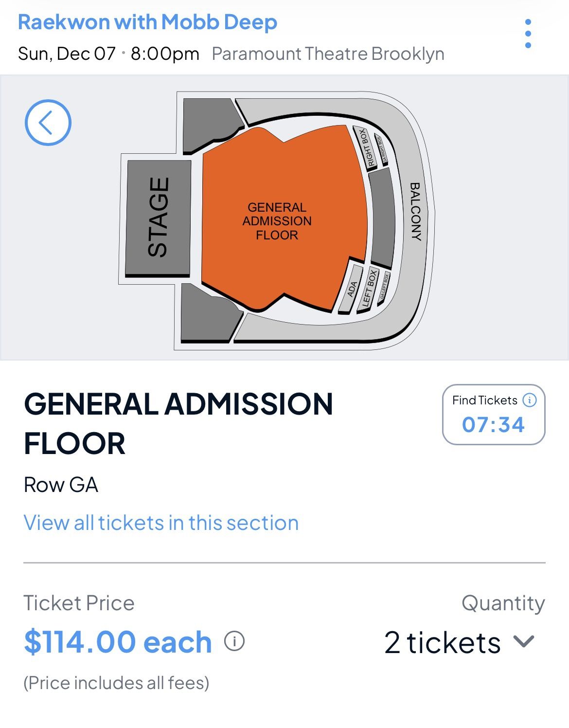Viewport: 569px width, 728px height.
Task: Click the Left Box section
Action: [370, 286]
